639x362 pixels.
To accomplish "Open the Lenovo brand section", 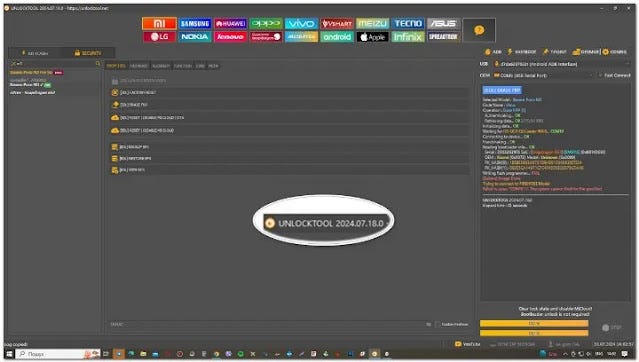I will click(x=230, y=37).
